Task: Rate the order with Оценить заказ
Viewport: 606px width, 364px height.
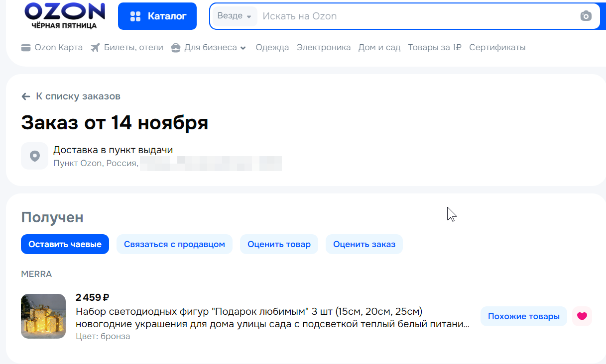Action: pos(364,244)
